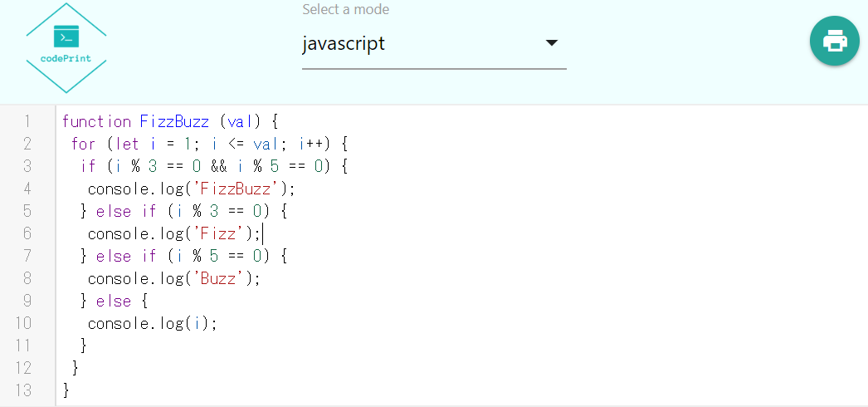Click the green print button

pos(834,41)
